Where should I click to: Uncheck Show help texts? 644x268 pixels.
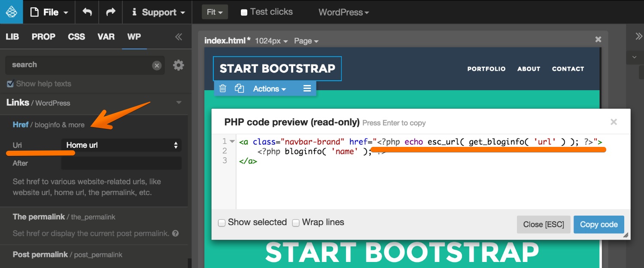[x=10, y=84]
